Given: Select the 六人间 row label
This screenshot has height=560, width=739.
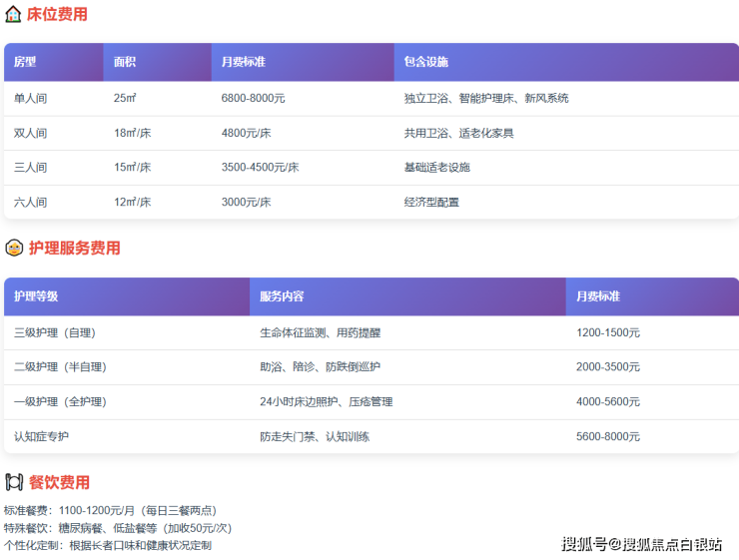Looking at the screenshot, I should tap(30, 203).
